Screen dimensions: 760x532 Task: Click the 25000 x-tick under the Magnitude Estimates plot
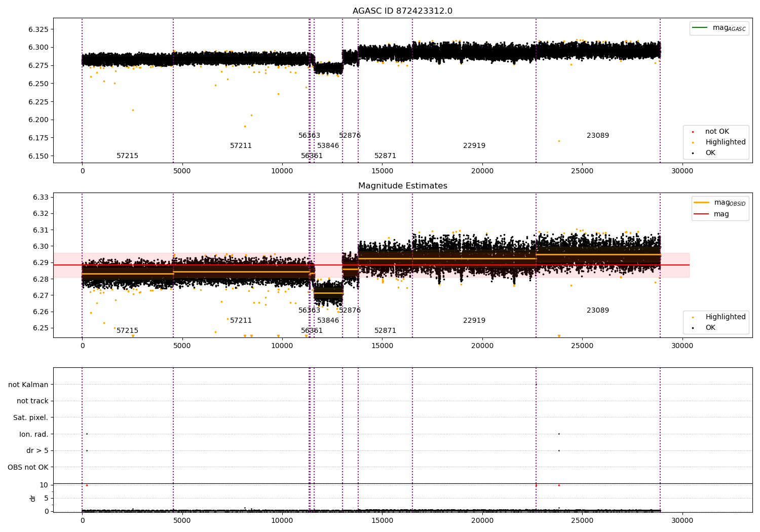coord(582,346)
